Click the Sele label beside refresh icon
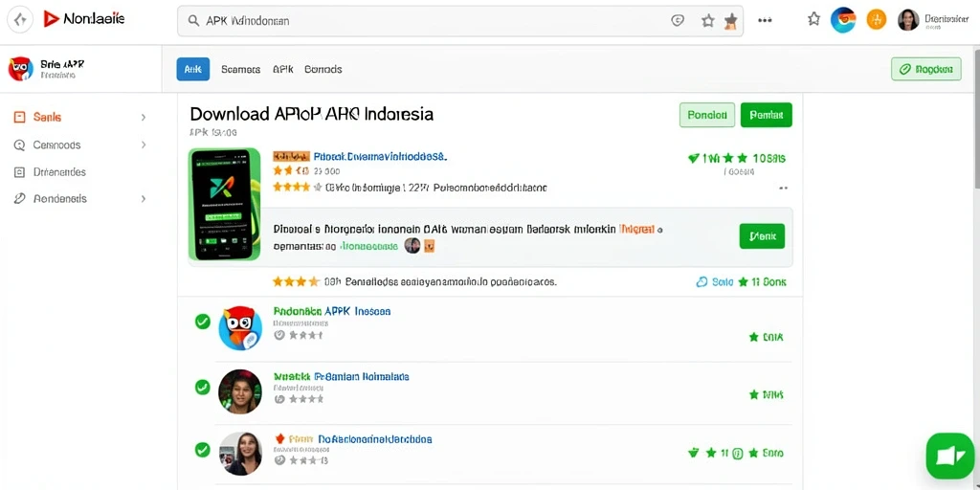The image size is (980, 490). tap(723, 282)
